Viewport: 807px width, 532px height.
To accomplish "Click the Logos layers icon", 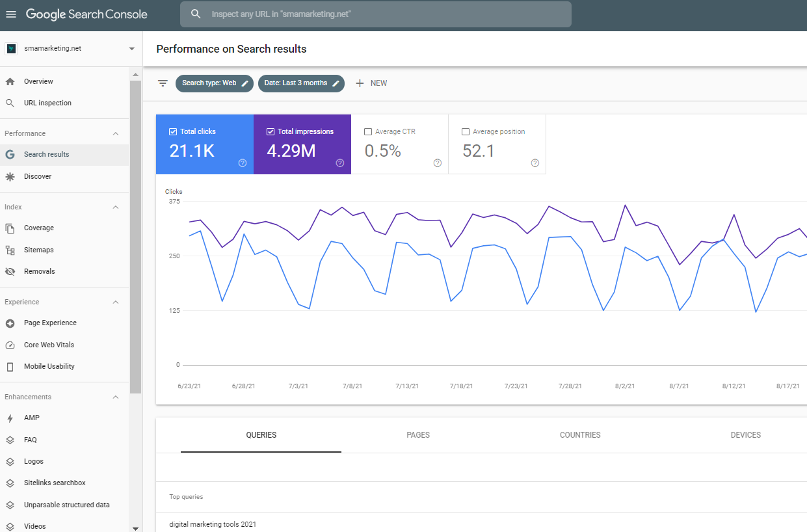I will 10,462.
